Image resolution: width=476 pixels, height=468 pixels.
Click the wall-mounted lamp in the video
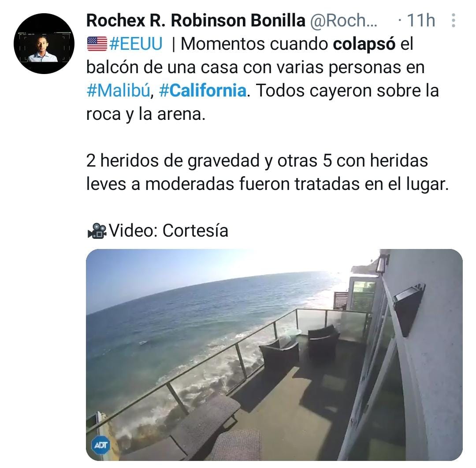pyautogui.click(x=409, y=309)
